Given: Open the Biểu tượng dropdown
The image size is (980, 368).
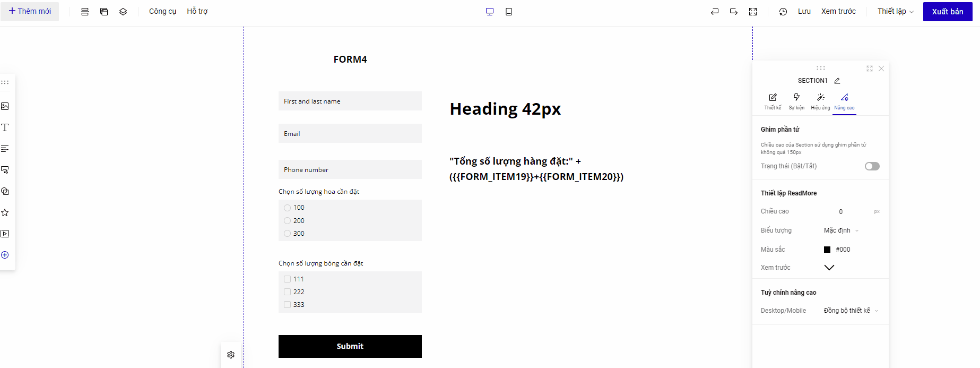Looking at the screenshot, I should (x=841, y=230).
